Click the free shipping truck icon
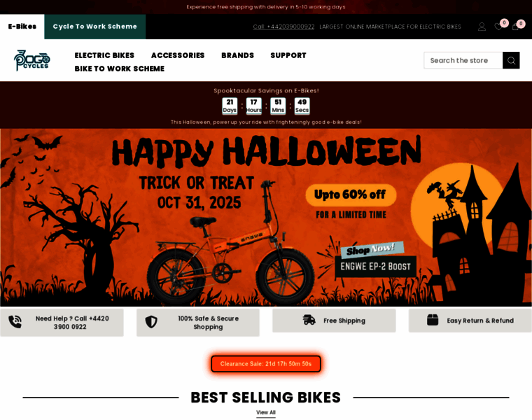 (x=309, y=320)
